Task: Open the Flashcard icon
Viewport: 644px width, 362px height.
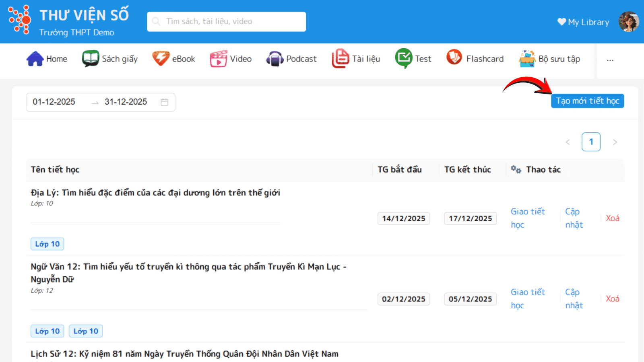Action: (454, 58)
